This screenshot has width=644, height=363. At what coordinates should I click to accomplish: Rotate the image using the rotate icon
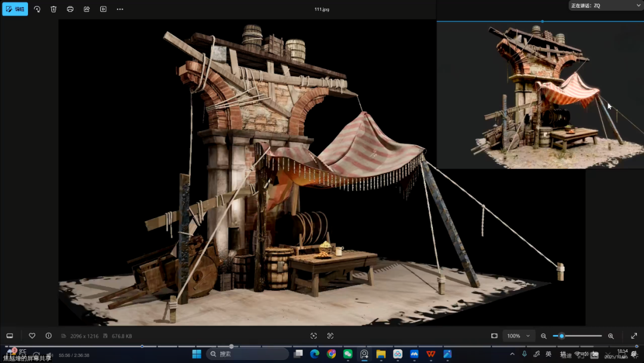37,9
